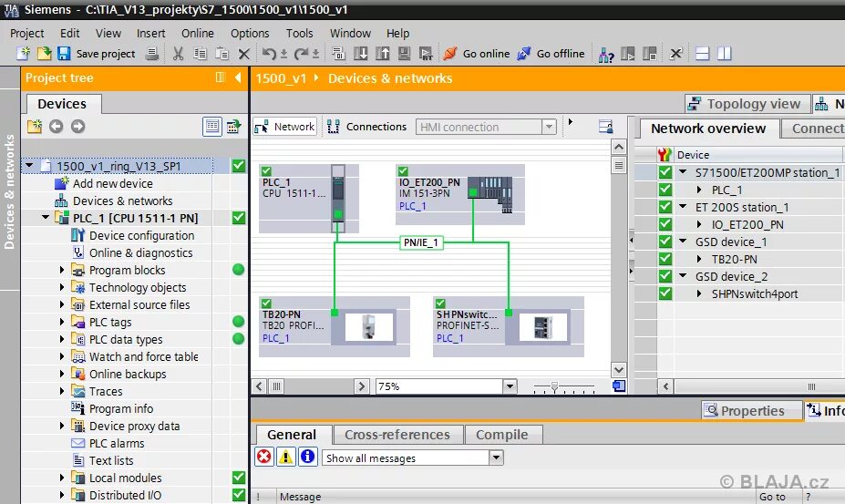Toggle the rightmost icon in project tree toolbar
Image resolution: width=845 pixels, height=504 pixels.
tap(233, 127)
